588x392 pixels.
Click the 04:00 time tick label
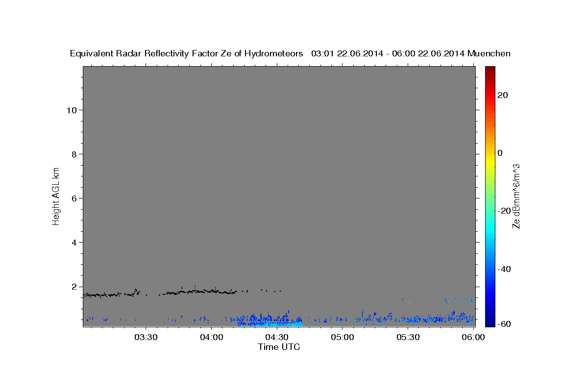[212, 337]
